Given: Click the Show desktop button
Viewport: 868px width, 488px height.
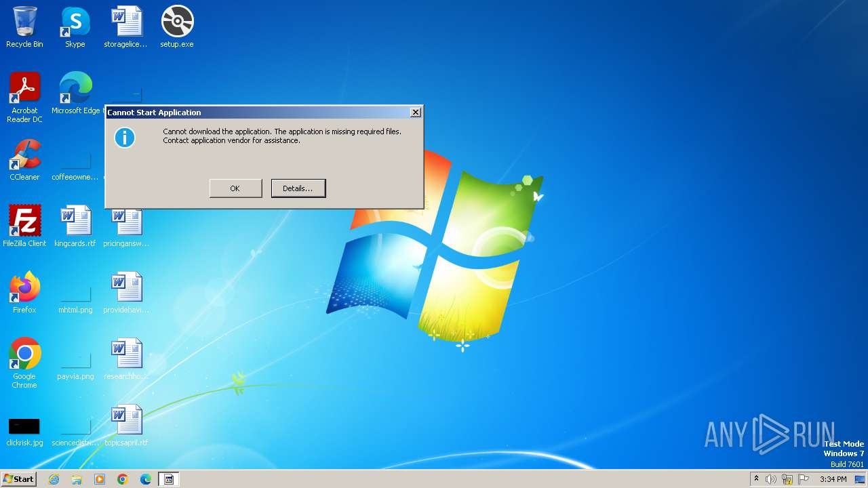Looking at the screenshot, I should tap(860, 479).
